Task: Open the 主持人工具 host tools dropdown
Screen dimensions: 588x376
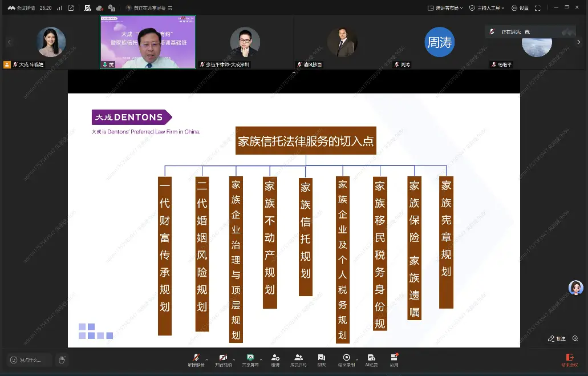Action: [488, 8]
